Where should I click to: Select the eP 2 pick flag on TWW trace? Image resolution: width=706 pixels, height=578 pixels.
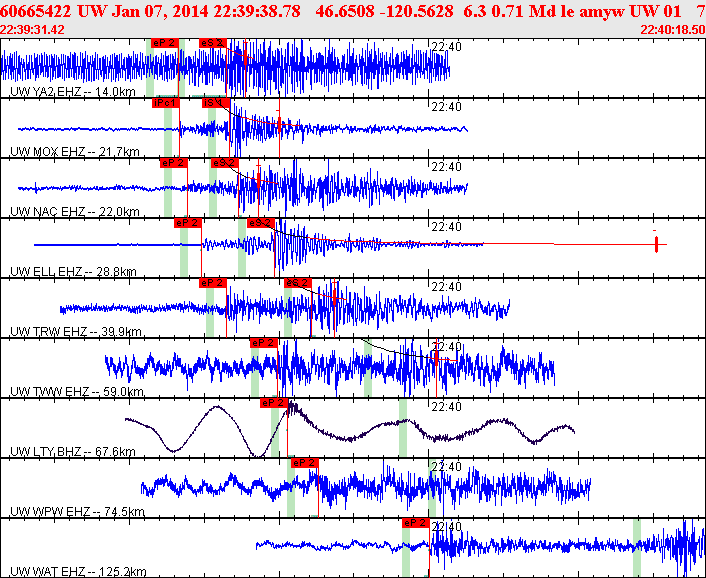click(x=264, y=343)
